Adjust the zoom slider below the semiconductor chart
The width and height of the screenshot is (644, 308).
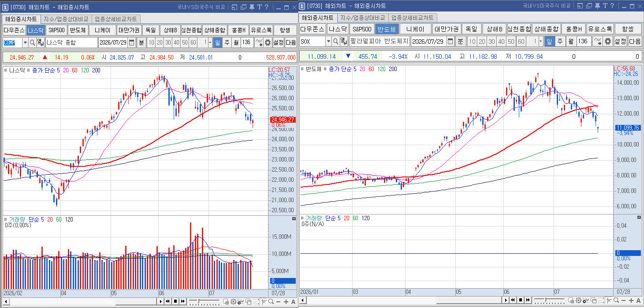click(546, 300)
